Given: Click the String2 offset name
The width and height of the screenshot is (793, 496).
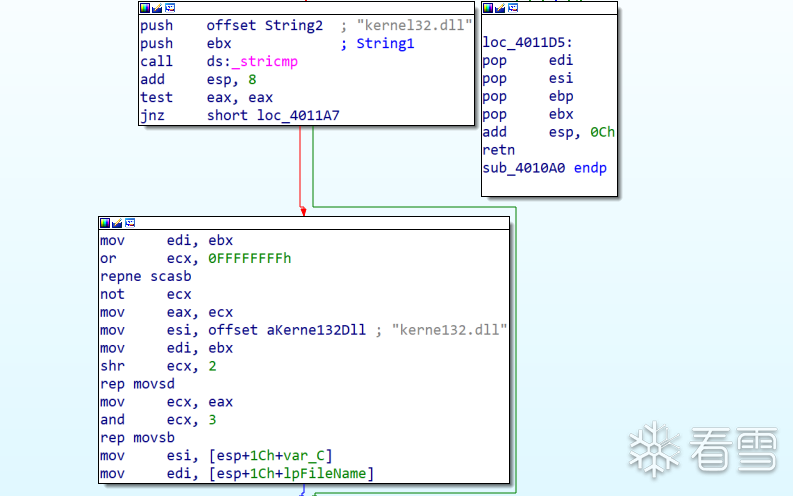Looking at the screenshot, I should point(294,25).
